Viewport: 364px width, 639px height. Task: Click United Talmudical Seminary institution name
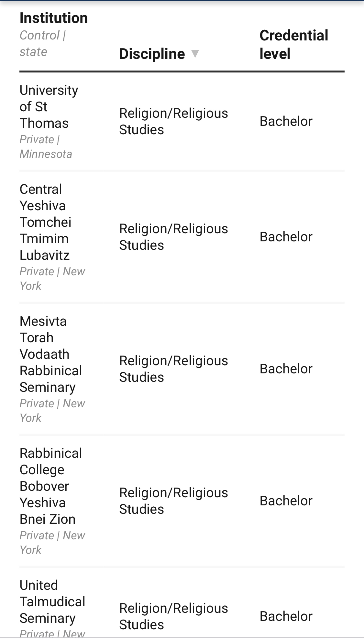coord(52,601)
